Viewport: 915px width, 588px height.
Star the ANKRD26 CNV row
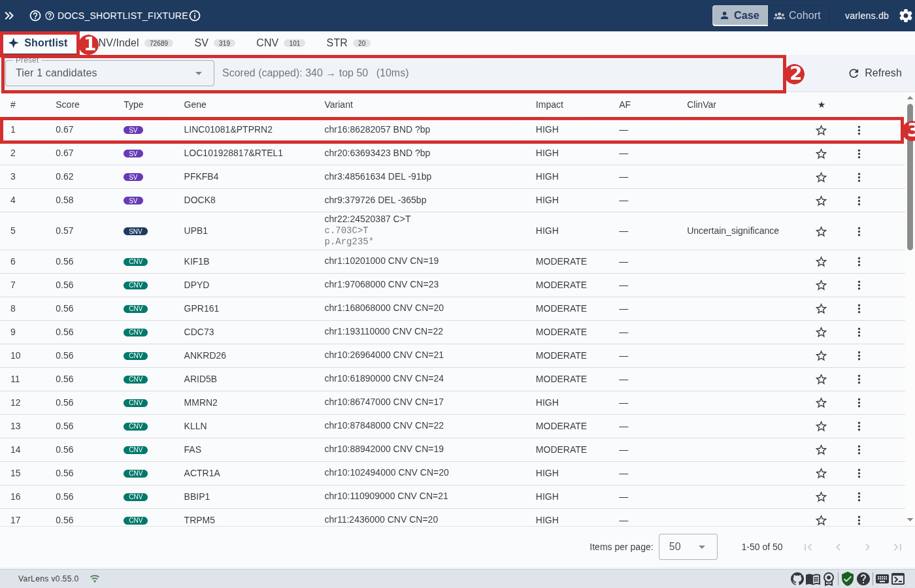(821, 356)
